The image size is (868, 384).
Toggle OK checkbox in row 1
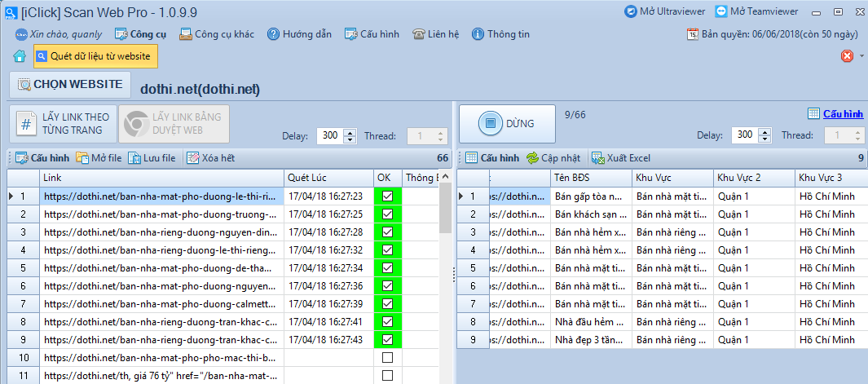point(387,196)
